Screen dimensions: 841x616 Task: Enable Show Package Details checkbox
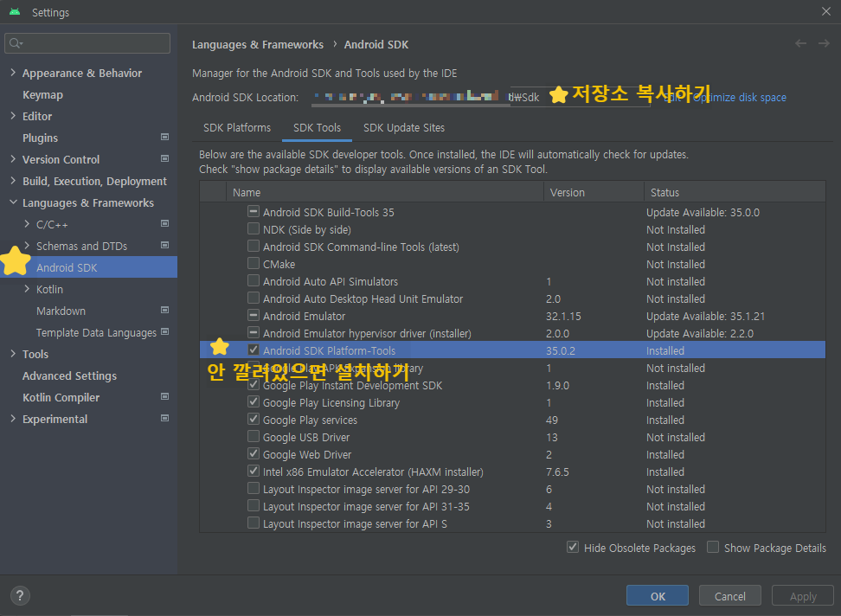[x=713, y=548]
